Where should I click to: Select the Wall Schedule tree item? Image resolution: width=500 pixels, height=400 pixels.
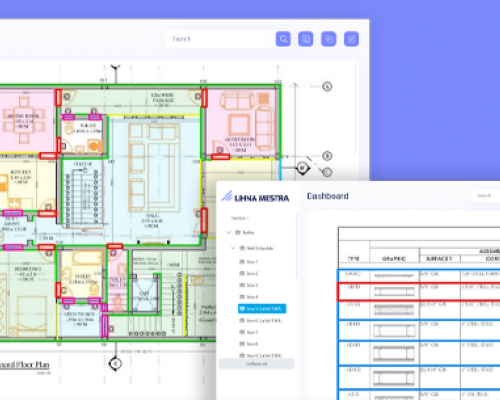pos(257,248)
